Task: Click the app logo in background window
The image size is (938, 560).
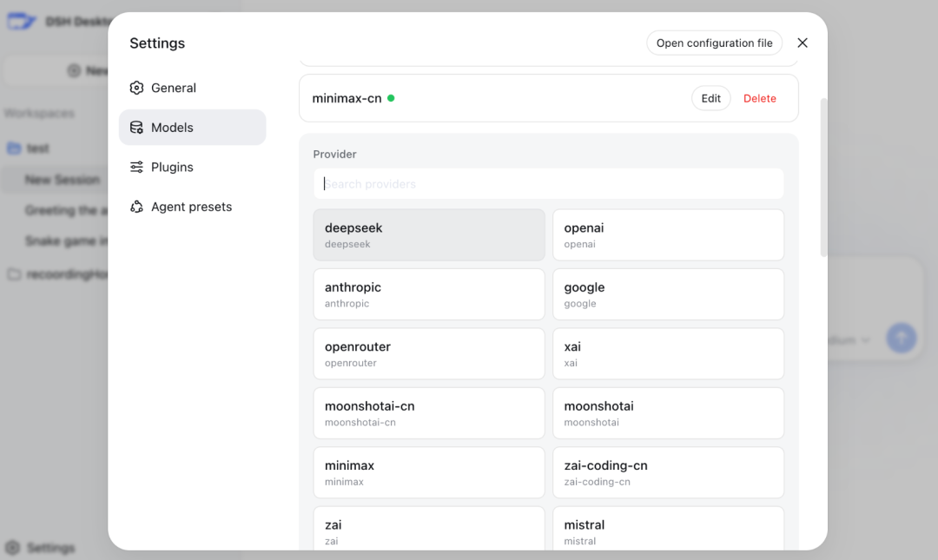Action: (x=21, y=22)
